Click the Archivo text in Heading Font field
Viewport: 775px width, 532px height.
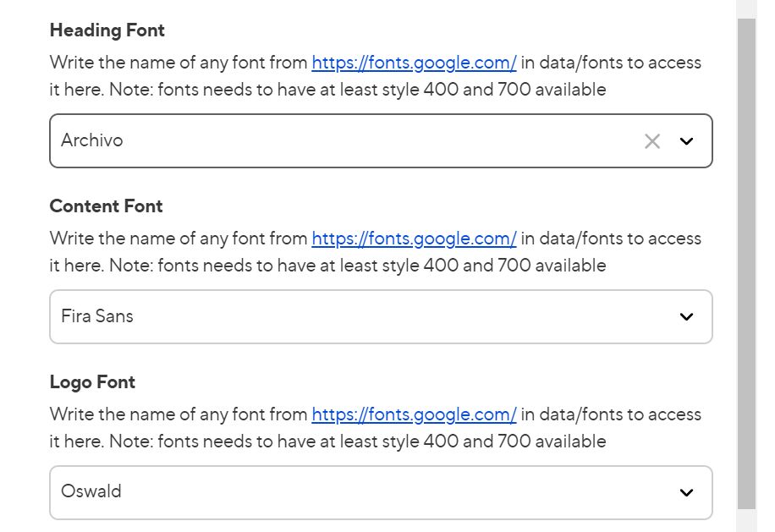point(92,140)
